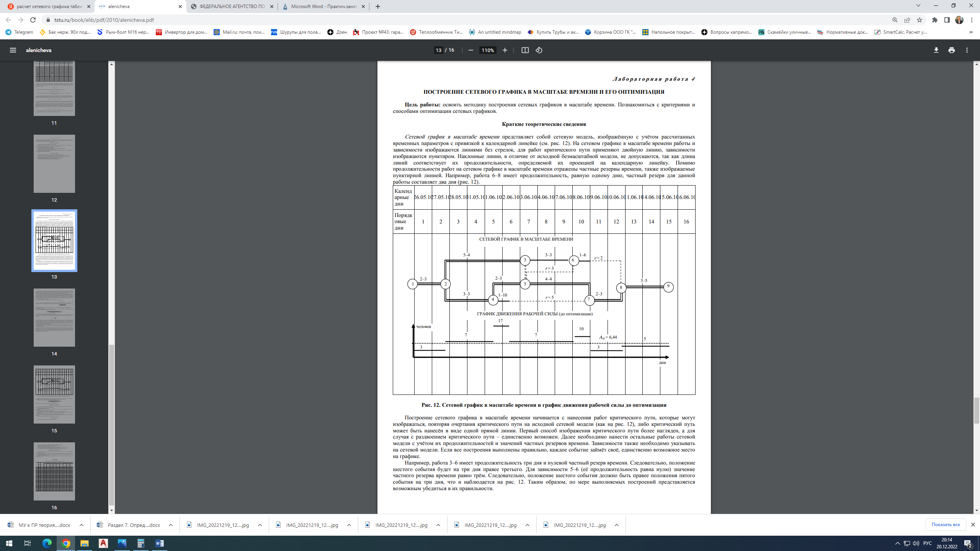
Task: Open the volume control in the tray
Action: pos(916,543)
